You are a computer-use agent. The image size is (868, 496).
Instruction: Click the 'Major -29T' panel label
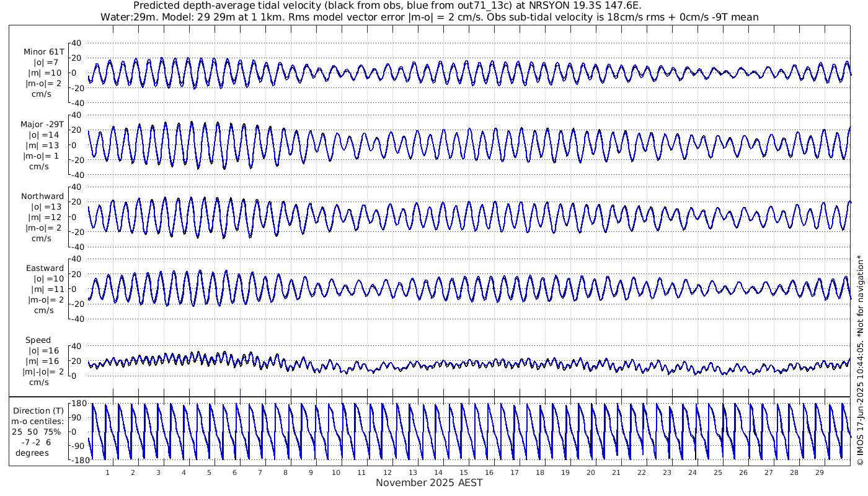click(x=42, y=124)
